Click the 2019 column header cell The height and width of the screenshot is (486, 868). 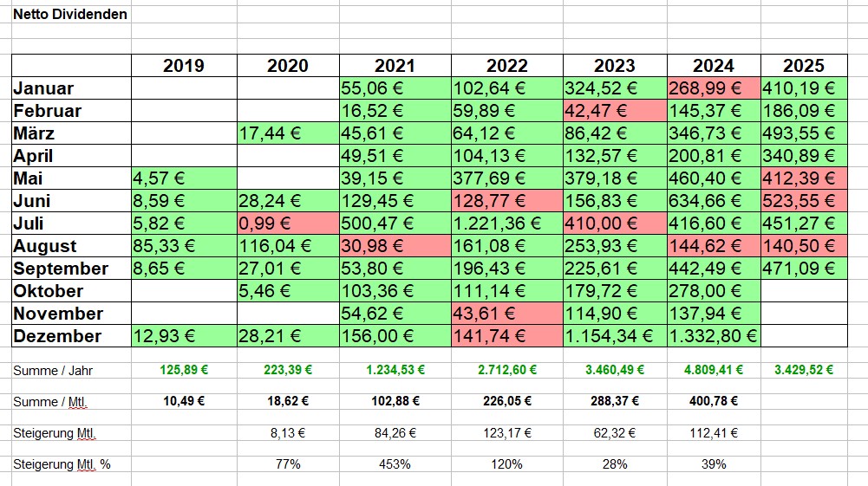coord(183,66)
